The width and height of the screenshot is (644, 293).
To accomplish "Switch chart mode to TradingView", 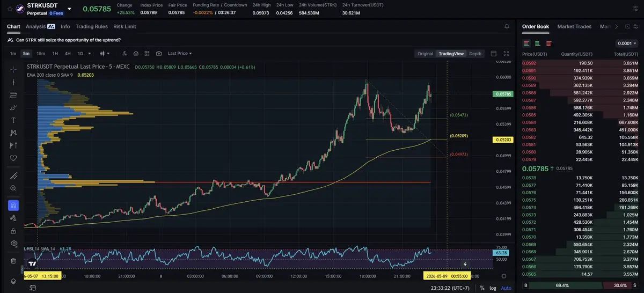I will pos(451,54).
